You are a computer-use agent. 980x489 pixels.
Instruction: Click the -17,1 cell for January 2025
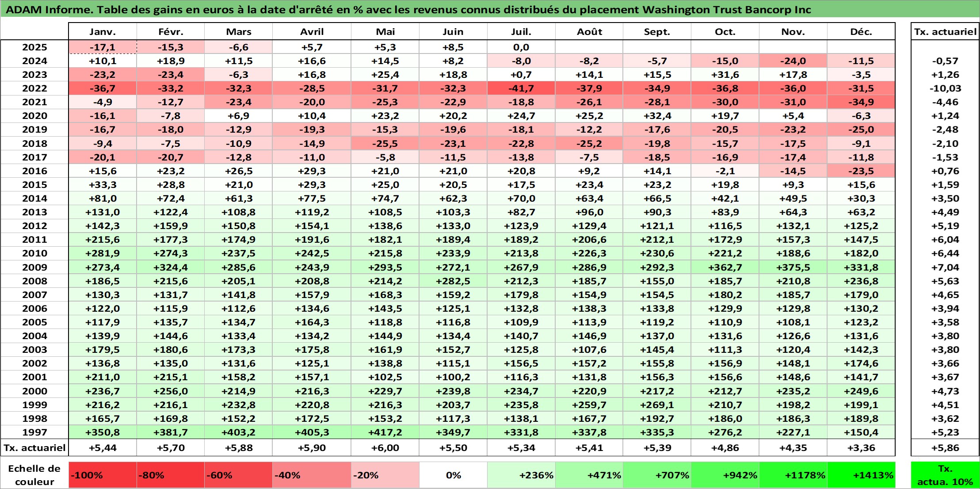click(x=103, y=47)
